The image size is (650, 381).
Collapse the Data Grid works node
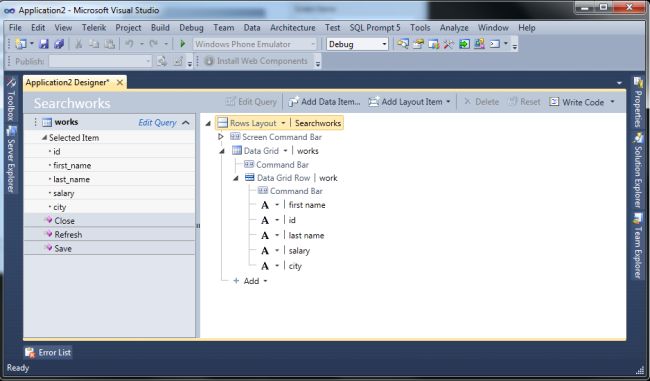click(x=222, y=151)
